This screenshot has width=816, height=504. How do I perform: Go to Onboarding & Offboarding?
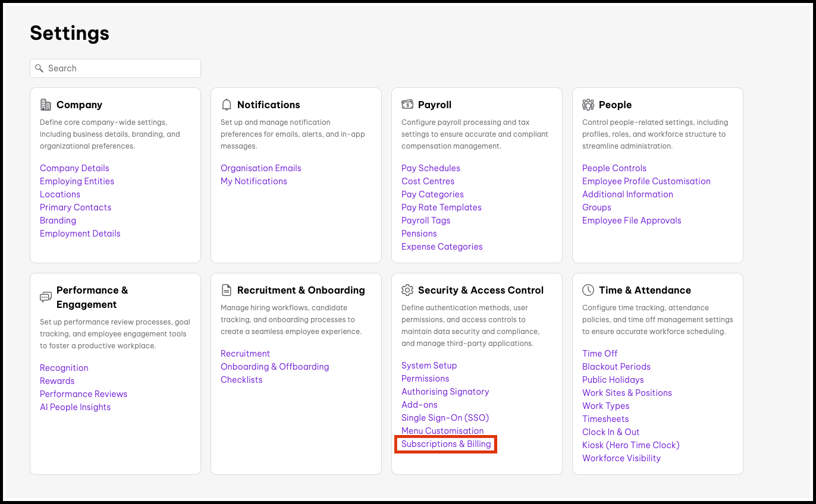point(274,367)
